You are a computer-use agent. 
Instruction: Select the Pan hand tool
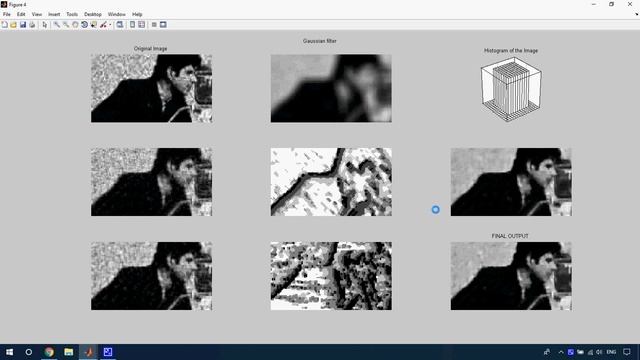pyautogui.click(x=75, y=25)
